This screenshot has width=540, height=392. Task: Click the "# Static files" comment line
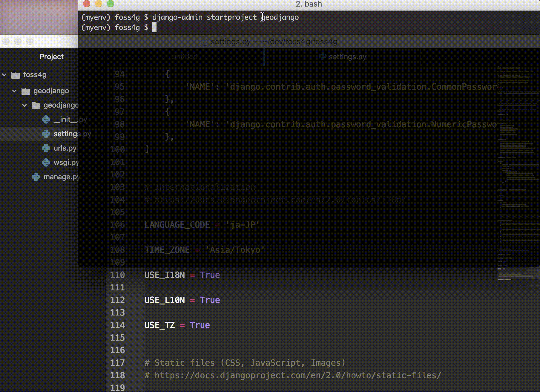pos(245,363)
